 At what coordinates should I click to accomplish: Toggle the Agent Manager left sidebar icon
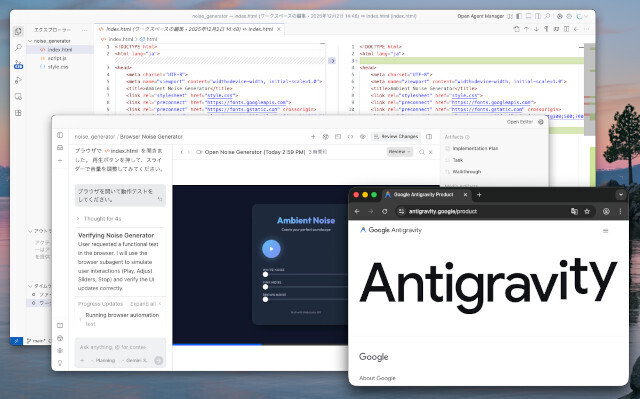(x=60, y=135)
